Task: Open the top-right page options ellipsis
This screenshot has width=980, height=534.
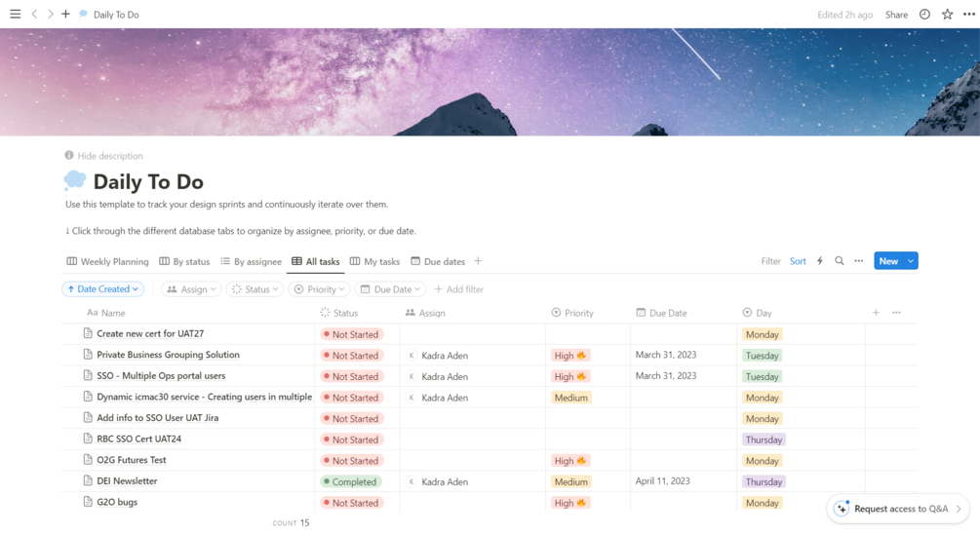Action: coord(968,15)
